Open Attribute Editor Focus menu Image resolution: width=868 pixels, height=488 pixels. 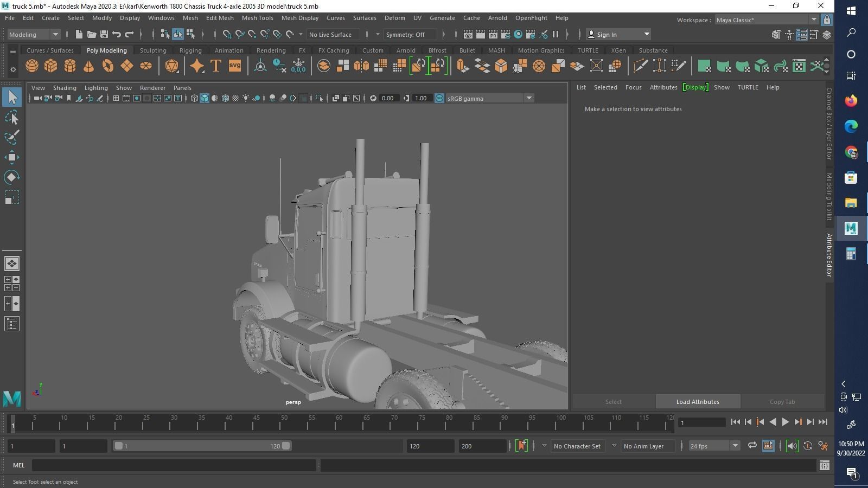tap(633, 87)
